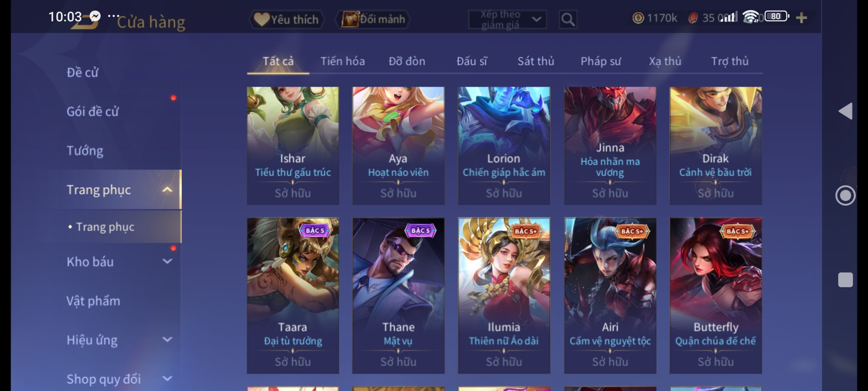Tap the gold coin balance icon
Viewport: 868px width, 391px height.
638,18
